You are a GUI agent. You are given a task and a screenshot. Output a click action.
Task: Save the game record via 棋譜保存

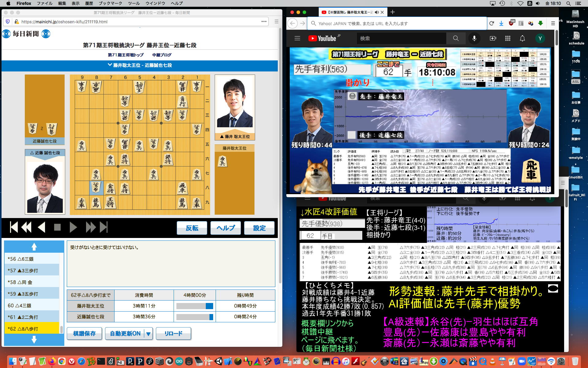tap(84, 333)
